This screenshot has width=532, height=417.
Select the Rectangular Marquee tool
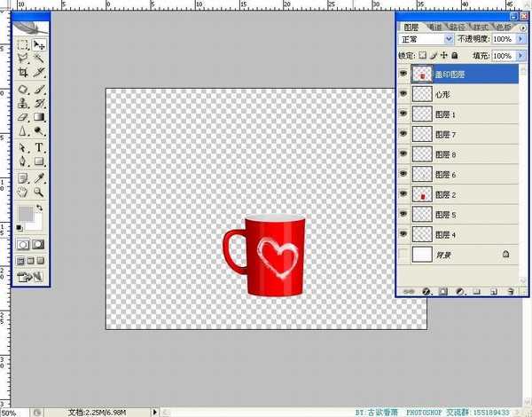23,44
